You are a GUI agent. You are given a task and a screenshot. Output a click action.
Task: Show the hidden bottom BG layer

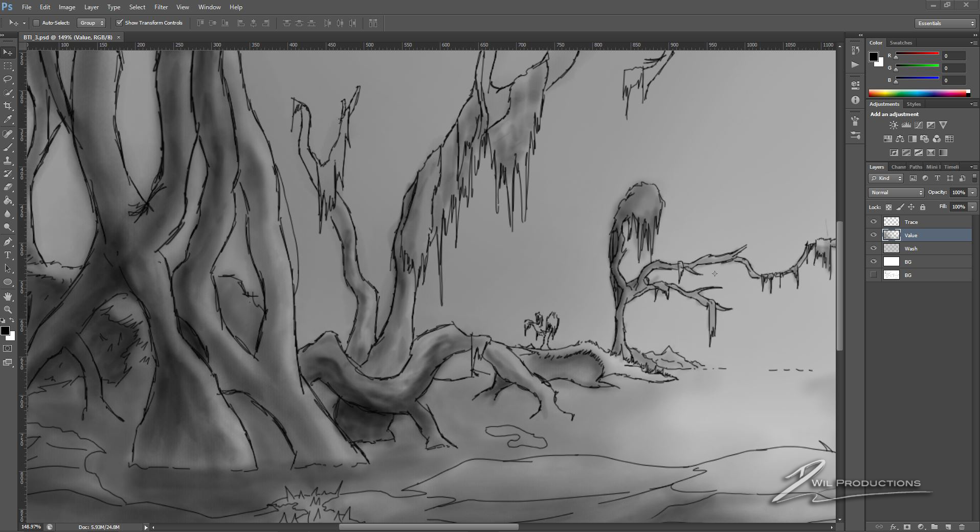pos(874,275)
